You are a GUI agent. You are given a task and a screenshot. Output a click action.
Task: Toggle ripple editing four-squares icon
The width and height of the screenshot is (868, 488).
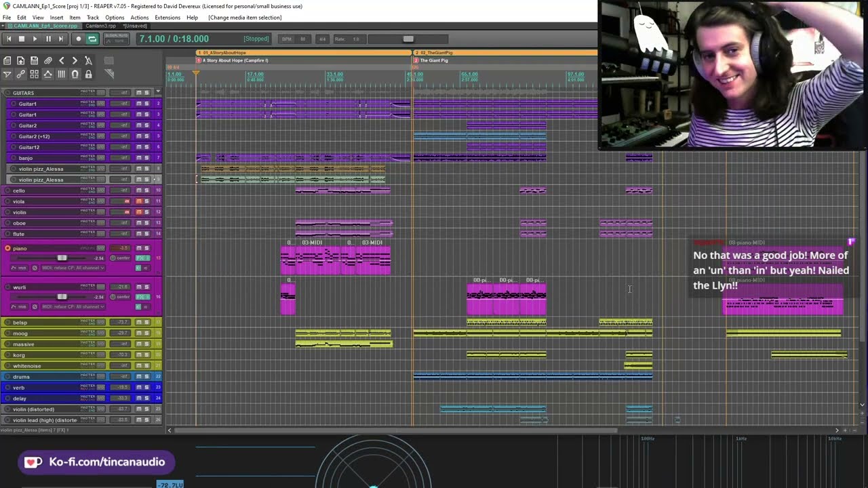click(35, 75)
